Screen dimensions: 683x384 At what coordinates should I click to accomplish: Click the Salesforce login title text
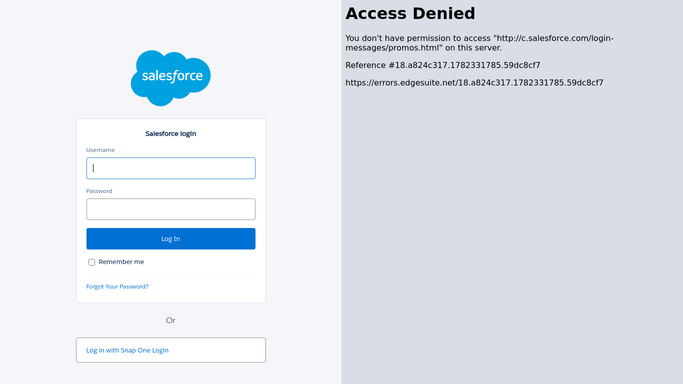(x=171, y=134)
